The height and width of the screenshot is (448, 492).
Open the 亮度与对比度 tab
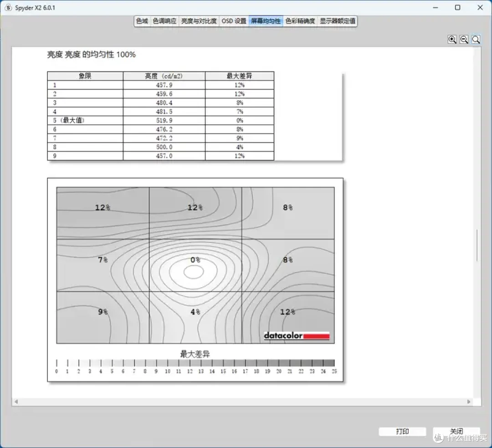coord(199,21)
